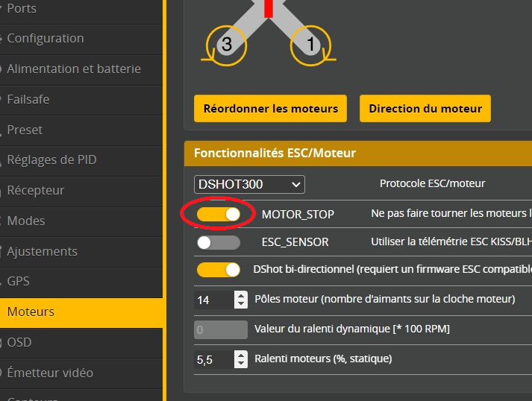Viewport: 532px width, 401px height.
Task: Select the Failsafe sidebar item
Action: pos(28,99)
